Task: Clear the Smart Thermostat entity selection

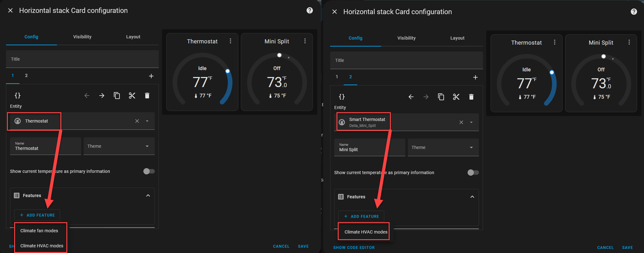Action: click(x=461, y=122)
